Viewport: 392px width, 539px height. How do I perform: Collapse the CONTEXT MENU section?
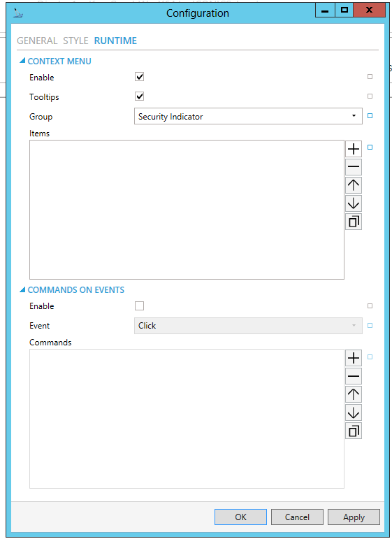point(22,61)
